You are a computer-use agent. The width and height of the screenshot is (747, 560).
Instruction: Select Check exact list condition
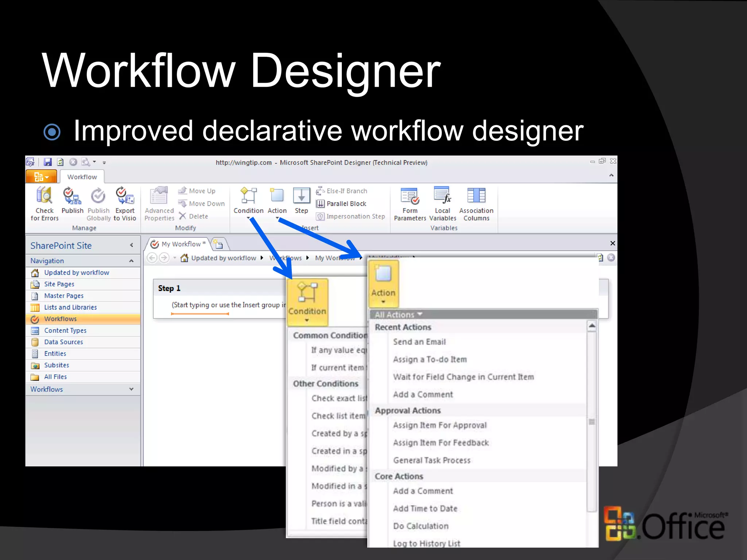[339, 398]
